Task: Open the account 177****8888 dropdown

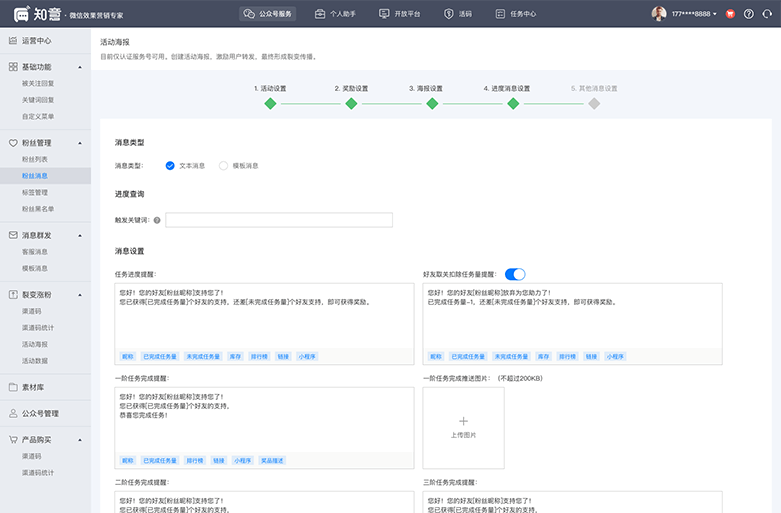Action: tap(694, 14)
